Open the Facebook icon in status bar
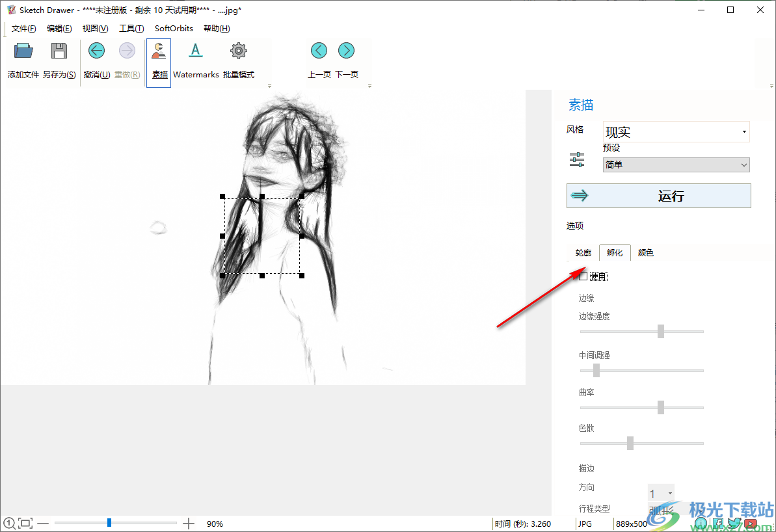The height and width of the screenshot is (532, 776). point(717,524)
